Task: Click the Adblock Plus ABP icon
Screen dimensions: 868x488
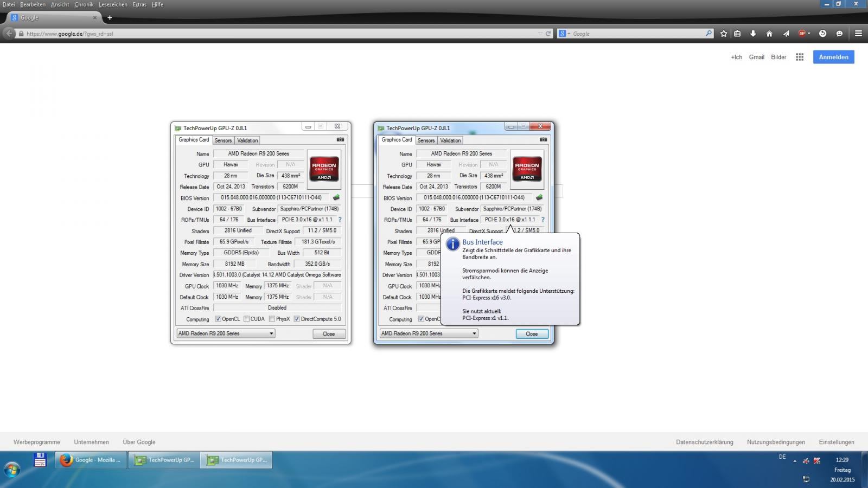Action: click(802, 34)
